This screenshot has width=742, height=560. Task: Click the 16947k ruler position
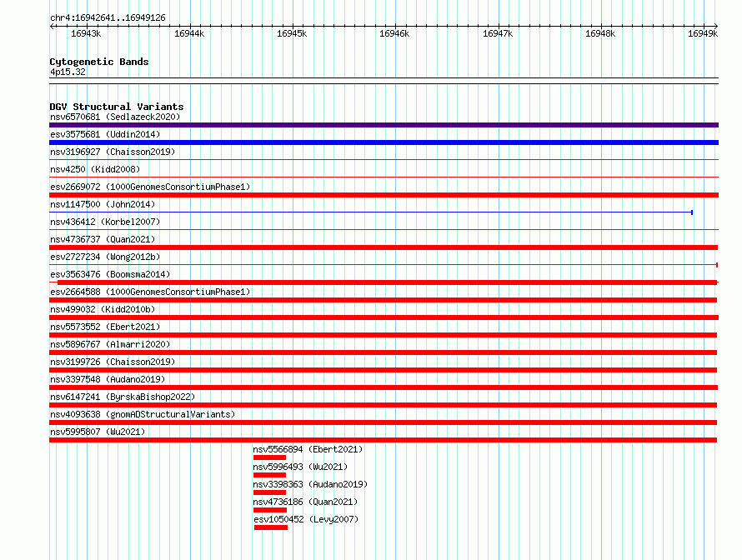coord(498,33)
